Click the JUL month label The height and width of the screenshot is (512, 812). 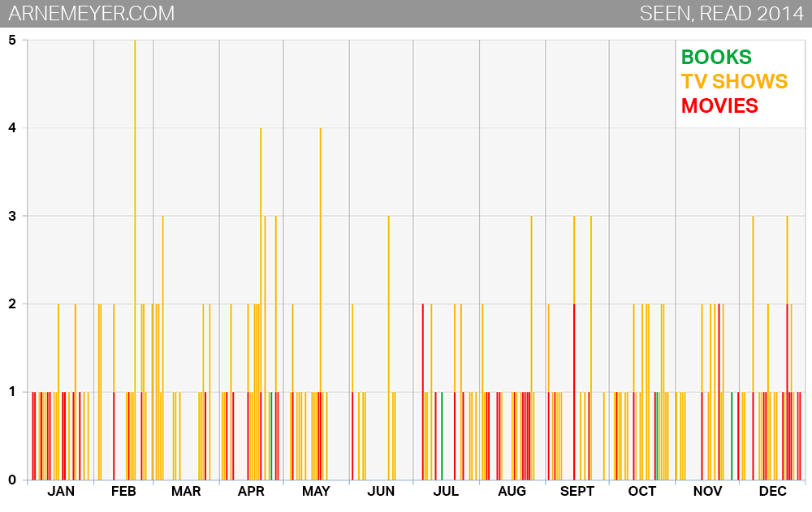pyautogui.click(x=446, y=491)
